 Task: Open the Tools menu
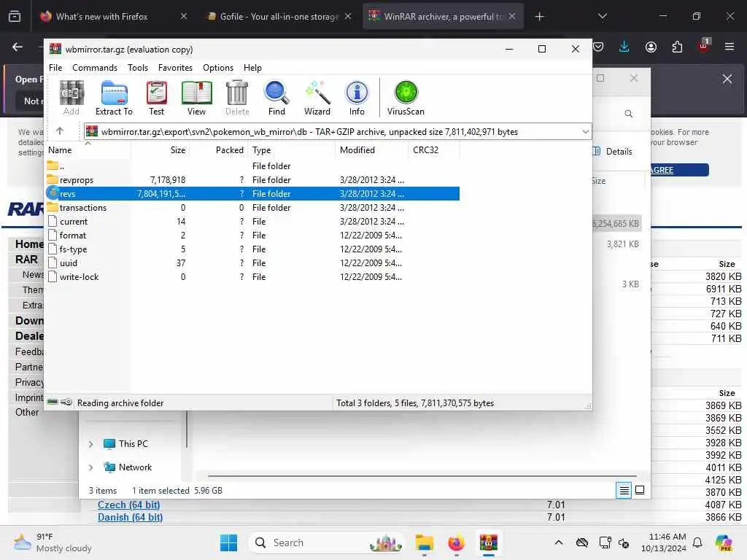pos(138,68)
